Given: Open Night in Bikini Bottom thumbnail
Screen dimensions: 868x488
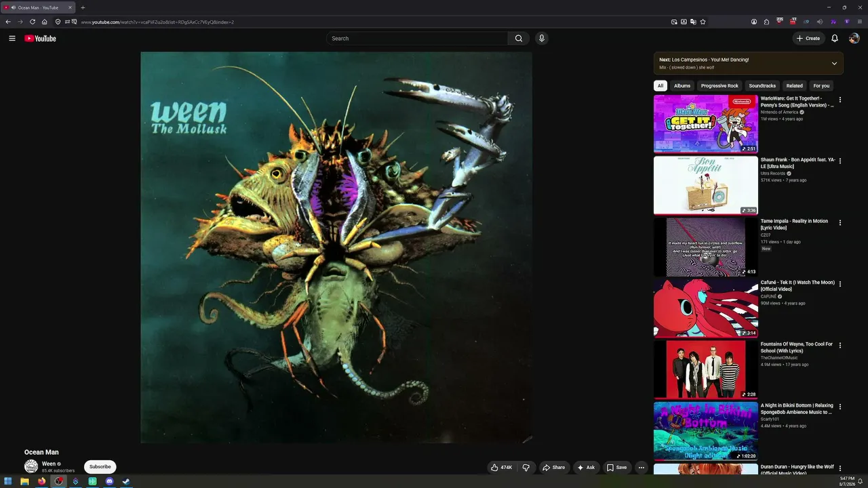Looking at the screenshot, I should [706, 431].
